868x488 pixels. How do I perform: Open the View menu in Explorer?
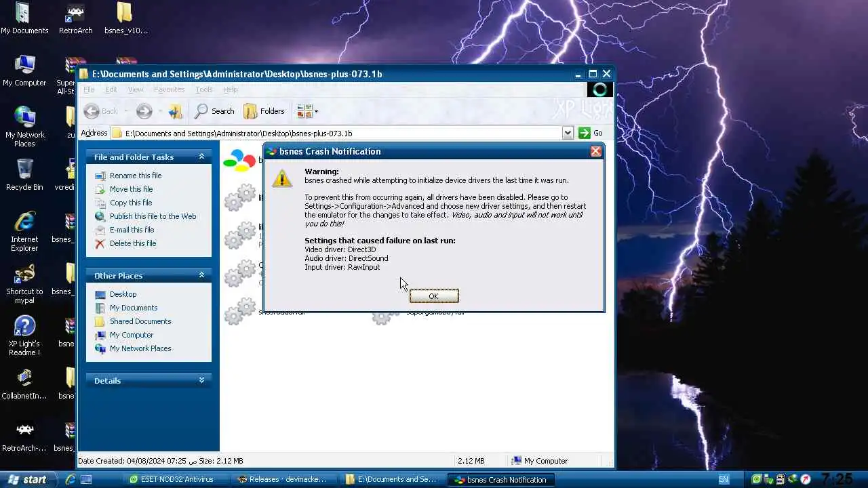[x=136, y=89]
